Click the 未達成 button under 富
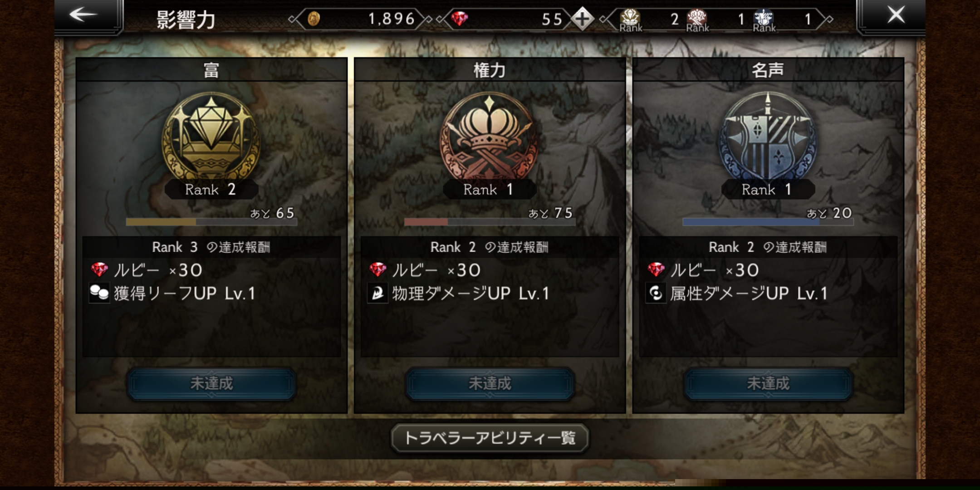This screenshot has width=980, height=490. pyautogui.click(x=211, y=384)
